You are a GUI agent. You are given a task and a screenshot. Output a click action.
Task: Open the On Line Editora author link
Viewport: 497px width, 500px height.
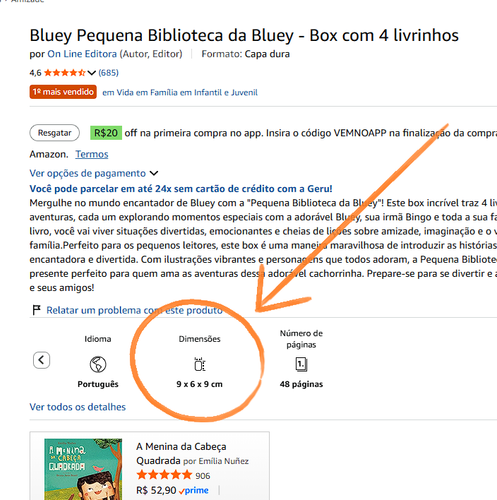pyautogui.click(x=82, y=54)
